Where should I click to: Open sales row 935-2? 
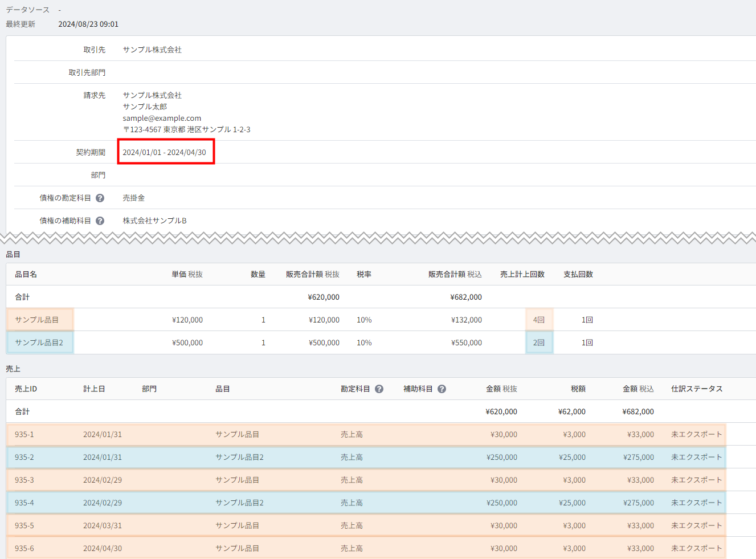[x=366, y=457]
